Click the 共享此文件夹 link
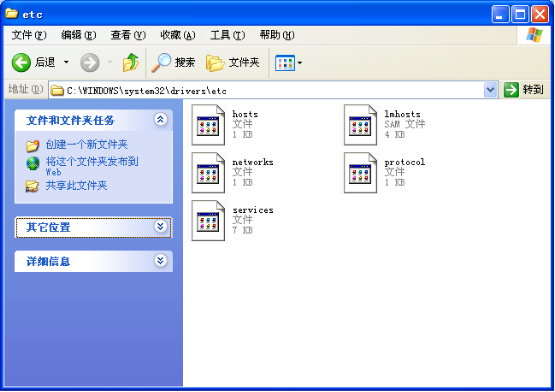Viewport: 555px width, 392px height. 76,186
